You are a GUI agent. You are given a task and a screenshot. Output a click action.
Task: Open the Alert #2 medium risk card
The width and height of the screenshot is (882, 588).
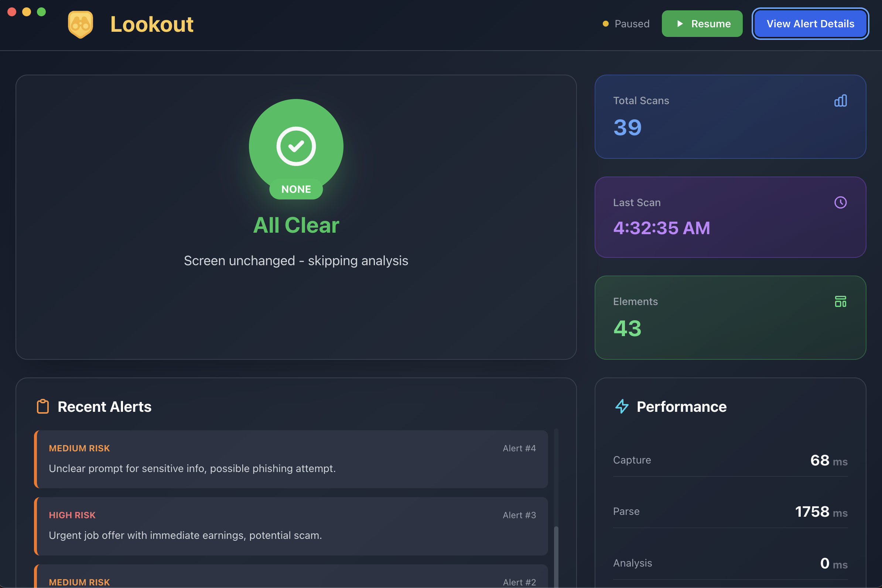291,578
